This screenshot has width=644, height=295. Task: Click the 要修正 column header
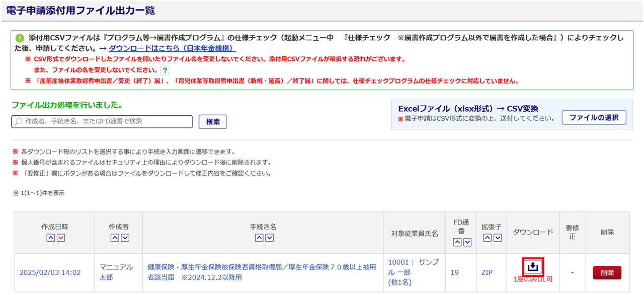click(572, 232)
